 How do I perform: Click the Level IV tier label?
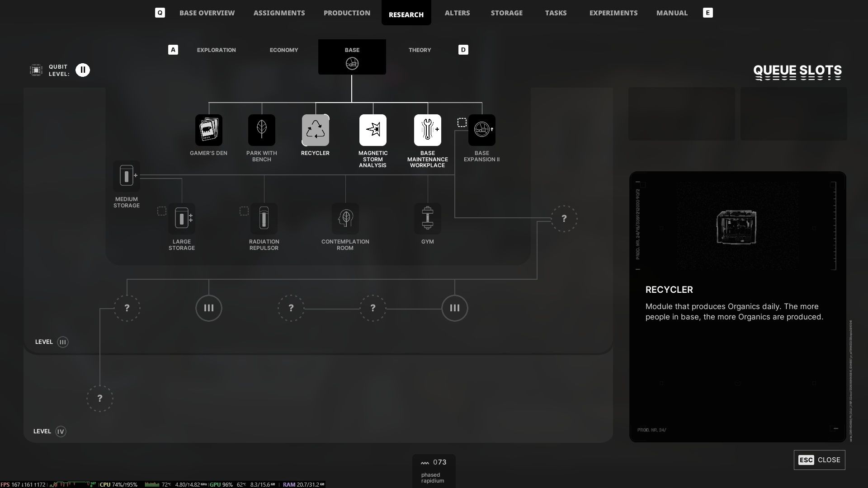tap(50, 432)
